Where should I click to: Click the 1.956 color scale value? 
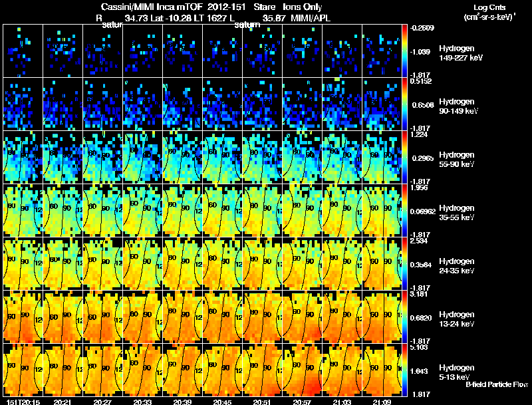tap(419, 188)
